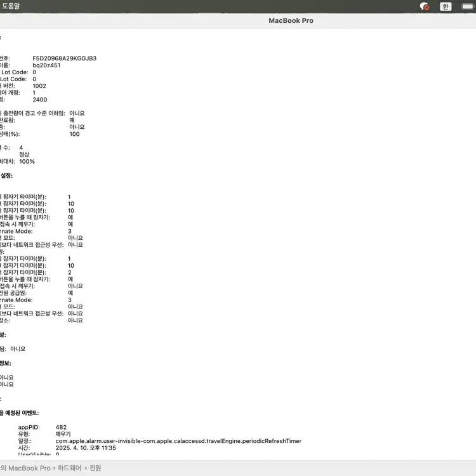
Task: Click the 다음 예정된 이벤트 section heading
Action: (19, 413)
